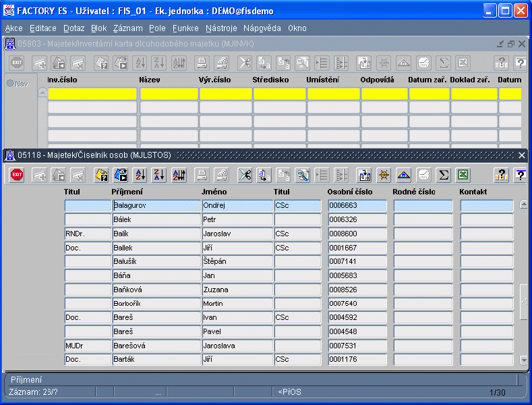Click the name Štěpán
532x405 pixels.
pyautogui.click(x=237, y=262)
